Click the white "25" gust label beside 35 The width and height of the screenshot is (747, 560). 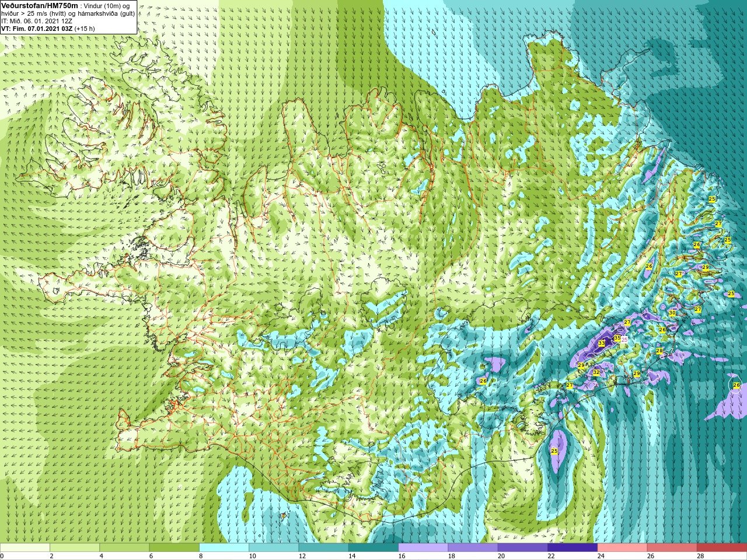(624, 339)
